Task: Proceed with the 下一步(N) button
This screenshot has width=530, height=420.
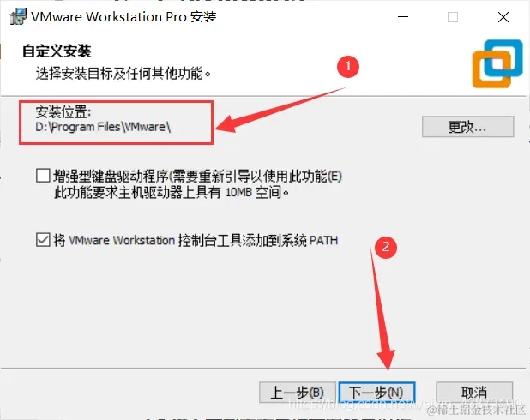Action: coord(376,393)
